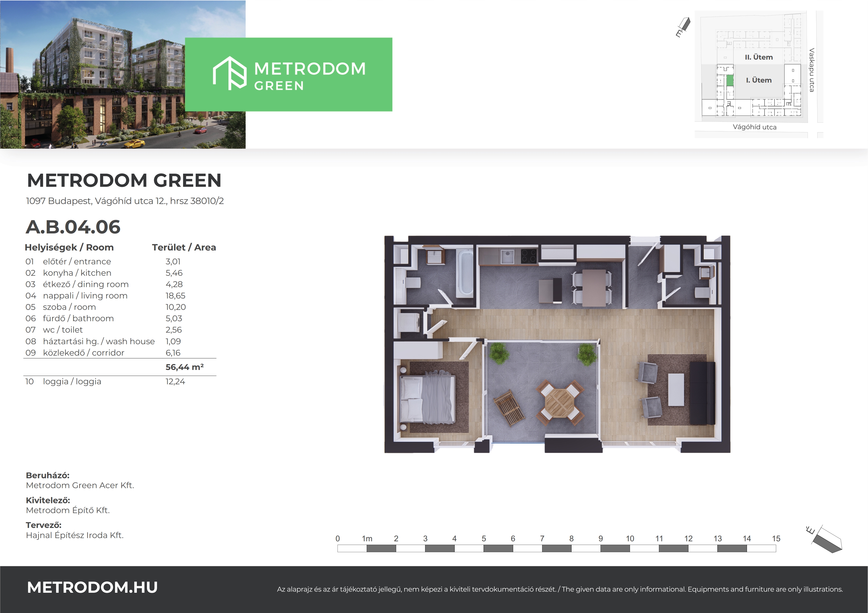The width and height of the screenshot is (868, 613).
Task: Click 'Hajnal Építész Iroda Kft.' text
Action: (x=75, y=535)
